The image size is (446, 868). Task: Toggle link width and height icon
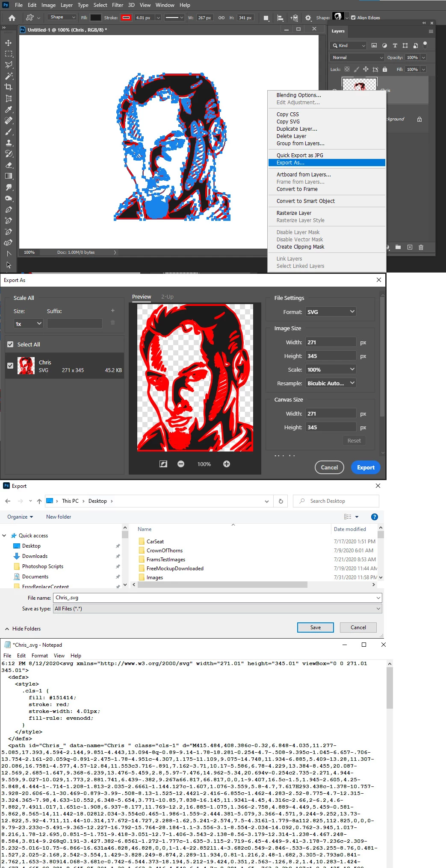coord(221,18)
